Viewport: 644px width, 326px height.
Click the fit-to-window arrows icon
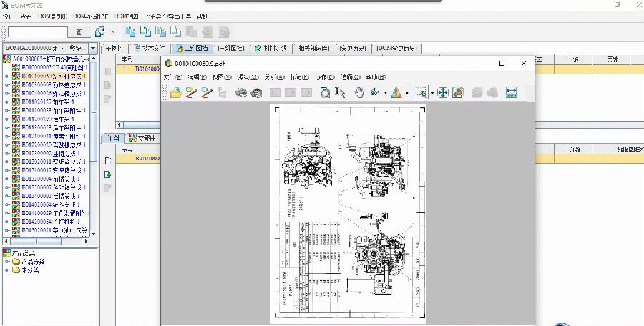[x=442, y=92]
